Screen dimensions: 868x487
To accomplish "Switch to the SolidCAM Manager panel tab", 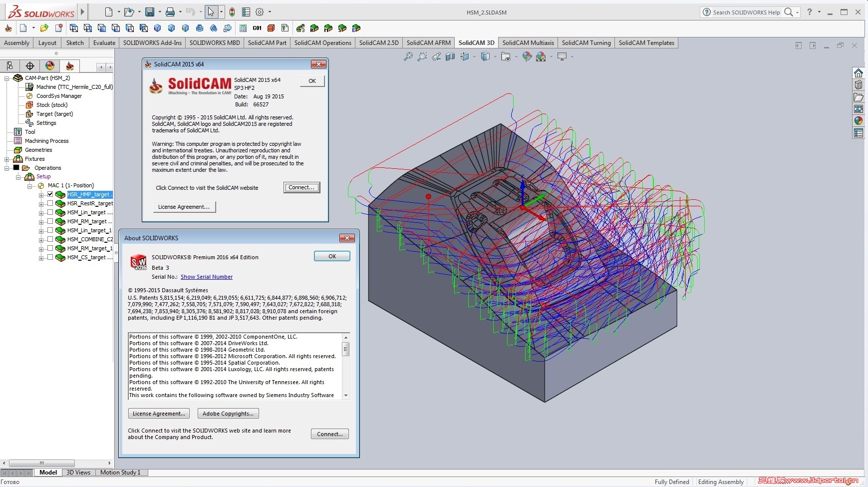I will pos(70,66).
